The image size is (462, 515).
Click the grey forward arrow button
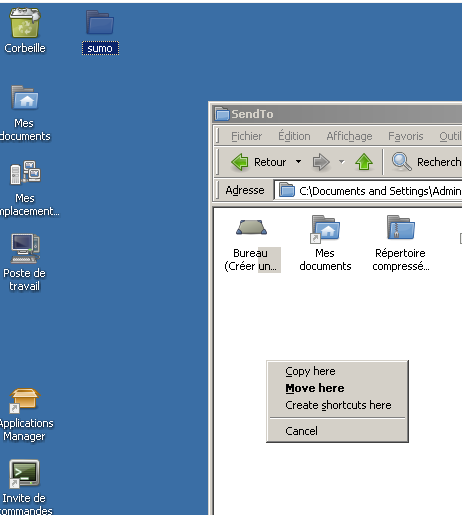pos(321,162)
